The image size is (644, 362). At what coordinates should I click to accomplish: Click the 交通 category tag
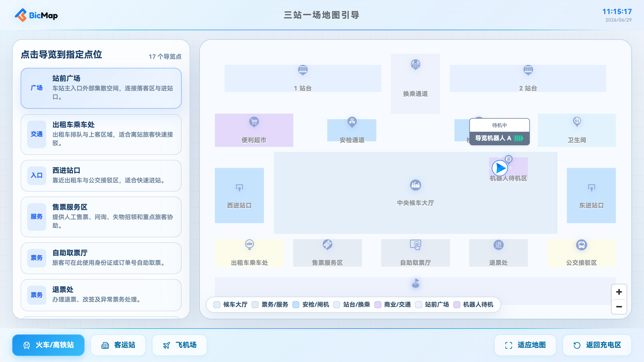[37, 134]
